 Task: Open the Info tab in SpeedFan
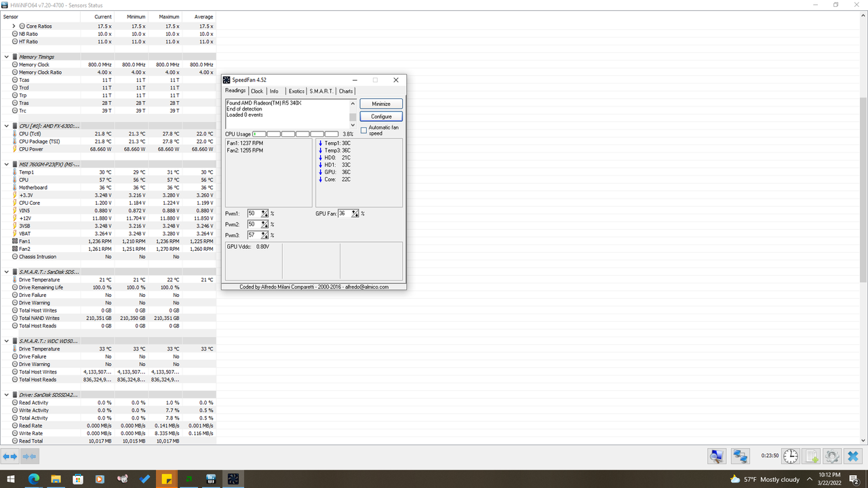[274, 91]
